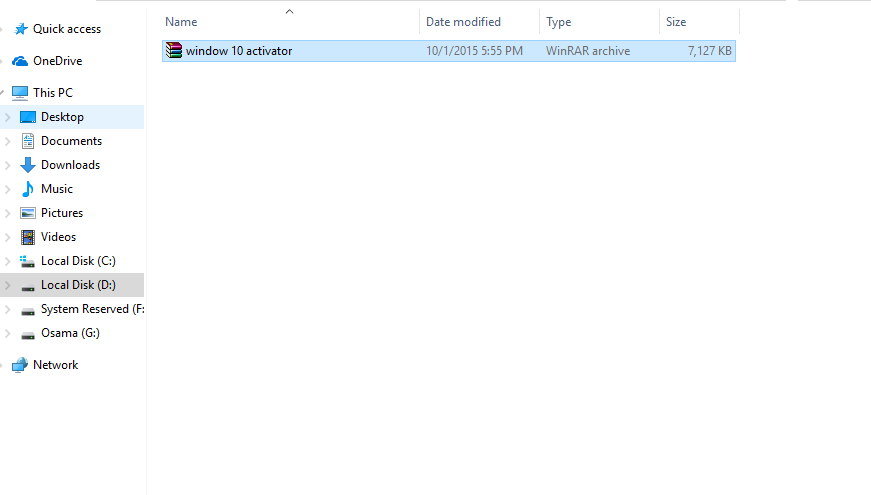Select This PC label
This screenshot has height=495, width=871.
coord(53,93)
